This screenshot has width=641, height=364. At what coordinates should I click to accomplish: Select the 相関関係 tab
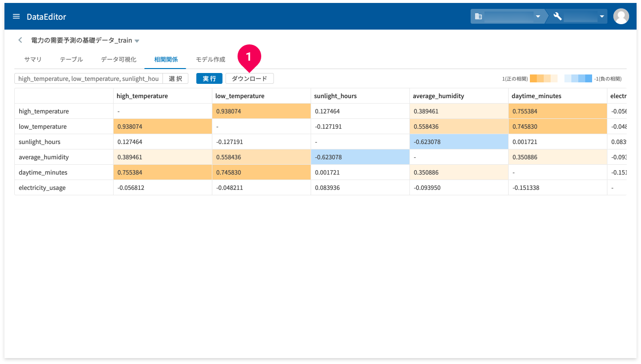[x=165, y=59]
